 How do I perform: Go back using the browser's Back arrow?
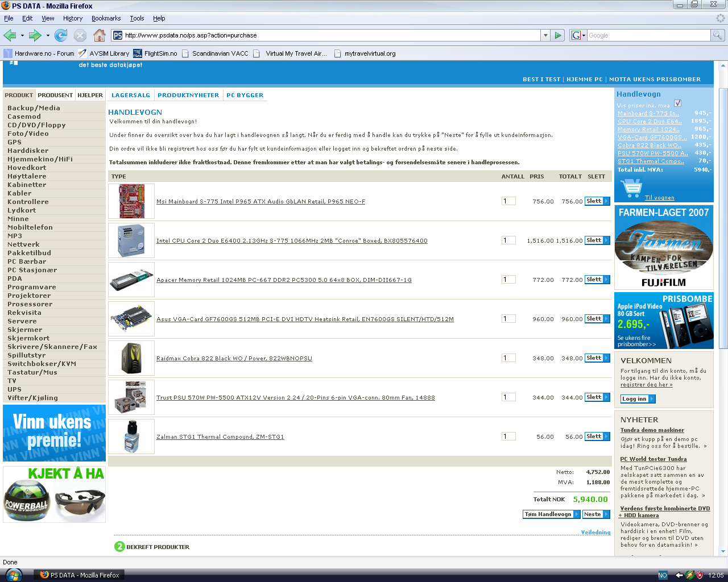click(x=10, y=35)
